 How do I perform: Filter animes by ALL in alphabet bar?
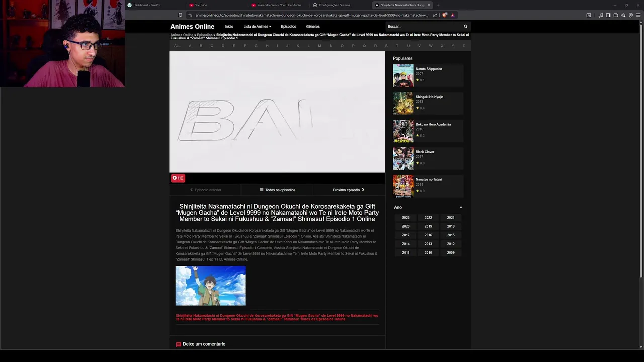(177, 46)
